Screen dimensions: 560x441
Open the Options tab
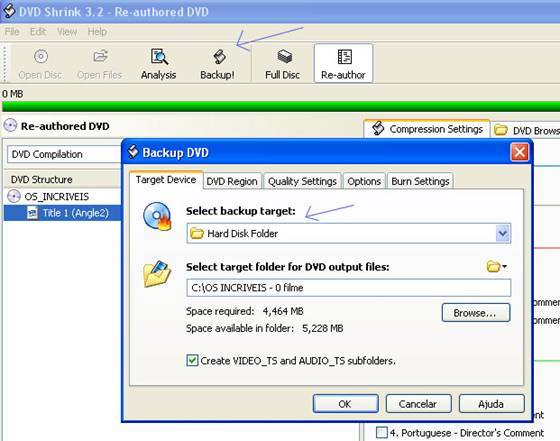click(364, 181)
